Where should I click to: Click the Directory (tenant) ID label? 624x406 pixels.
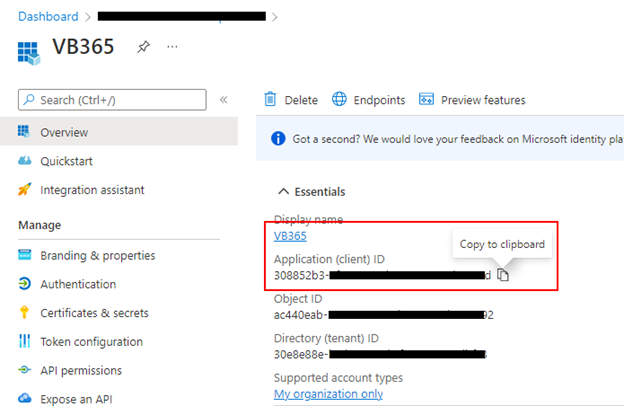[326, 338]
